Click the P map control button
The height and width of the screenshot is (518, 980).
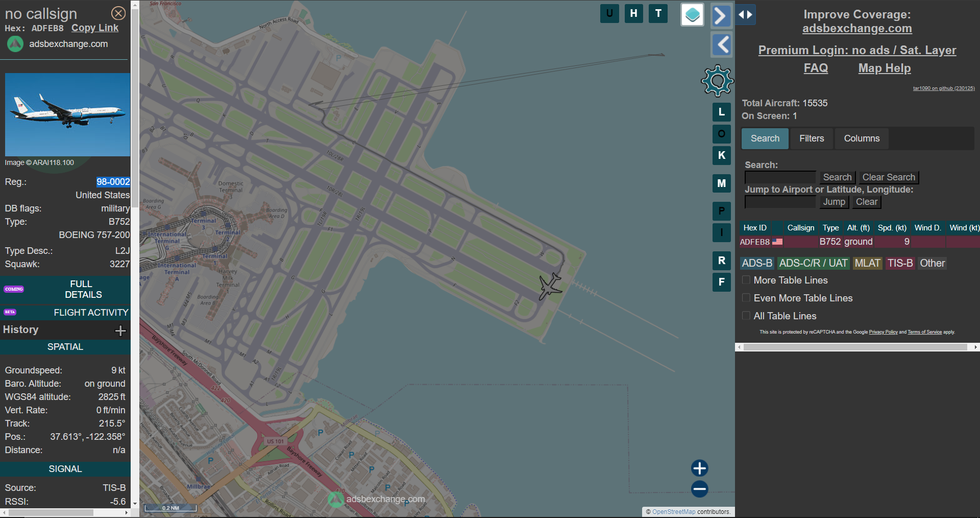coord(721,211)
